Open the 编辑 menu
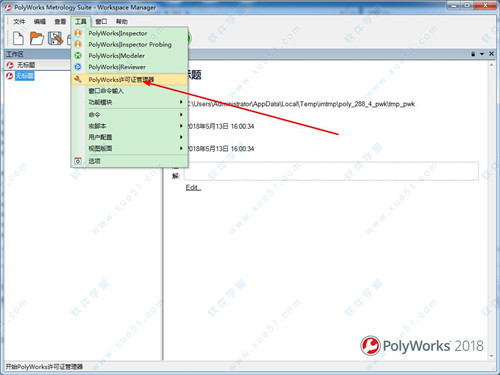The width and height of the screenshot is (500, 375). pos(40,22)
